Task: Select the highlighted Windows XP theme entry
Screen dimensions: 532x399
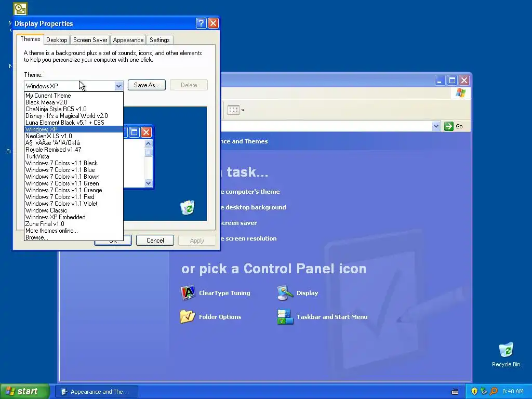Action: click(x=74, y=129)
